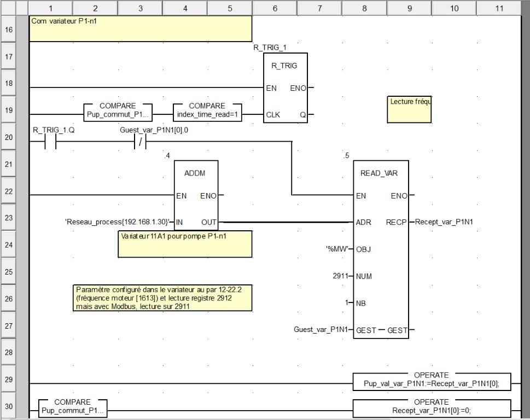Click the 'Reseau_process{192.168.1.30}' input address
This screenshot has height=420, width=530.
(x=117, y=222)
